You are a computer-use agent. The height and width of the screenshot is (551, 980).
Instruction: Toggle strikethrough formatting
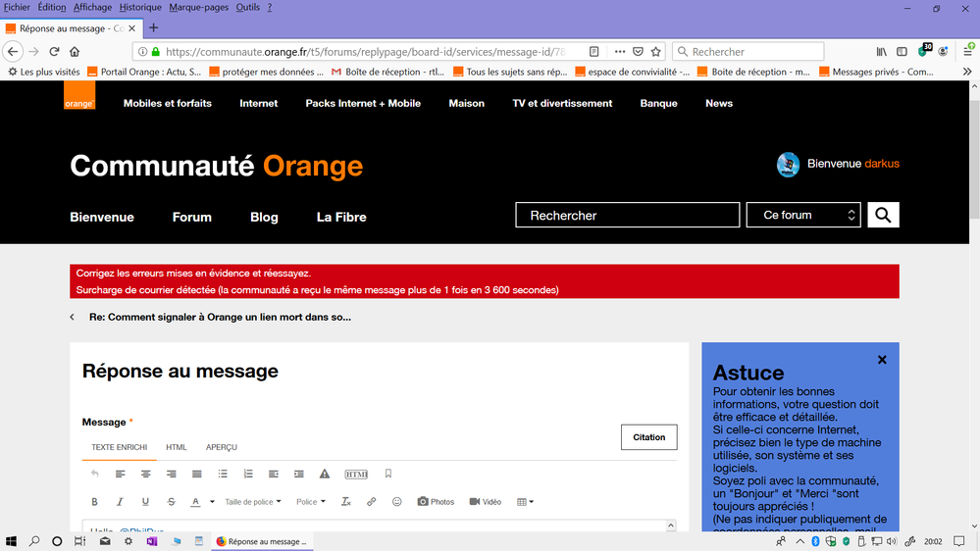point(172,502)
